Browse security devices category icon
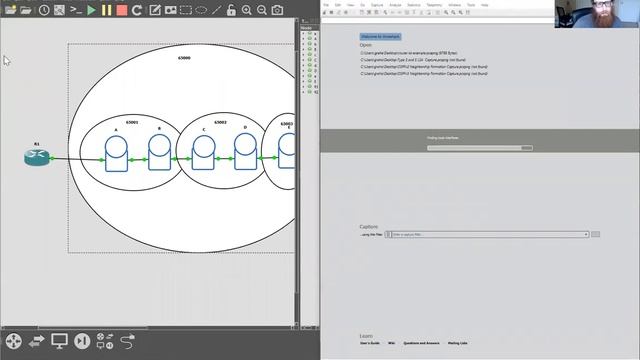This screenshot has width=640, height=360. click(x=82, y=341)
